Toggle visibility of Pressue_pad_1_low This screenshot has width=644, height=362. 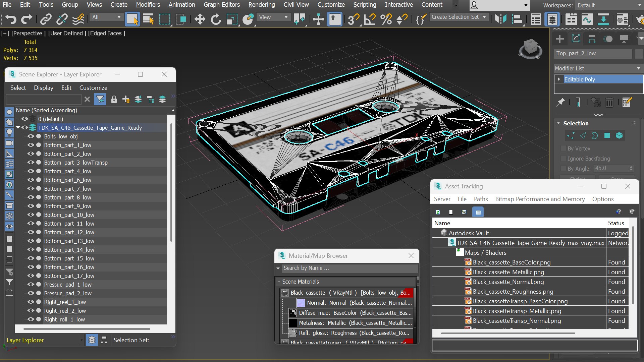31,285
